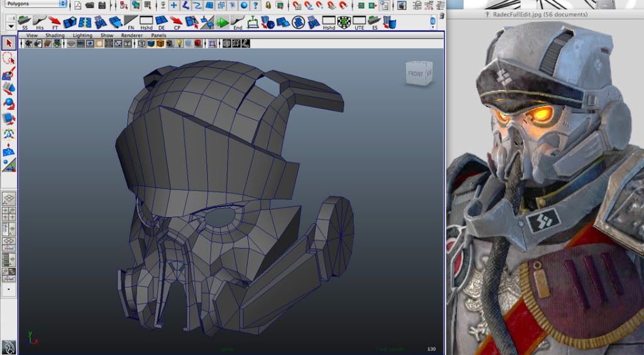Enable use all lights bulb icon
Image resolution: width=644 pixels, height=355 pixels.
179,43
